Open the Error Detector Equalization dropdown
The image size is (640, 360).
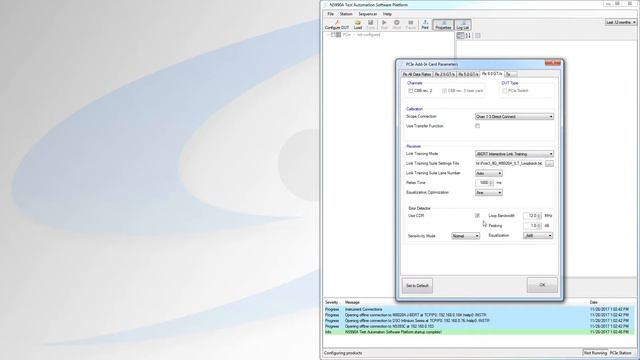[538, 236]
